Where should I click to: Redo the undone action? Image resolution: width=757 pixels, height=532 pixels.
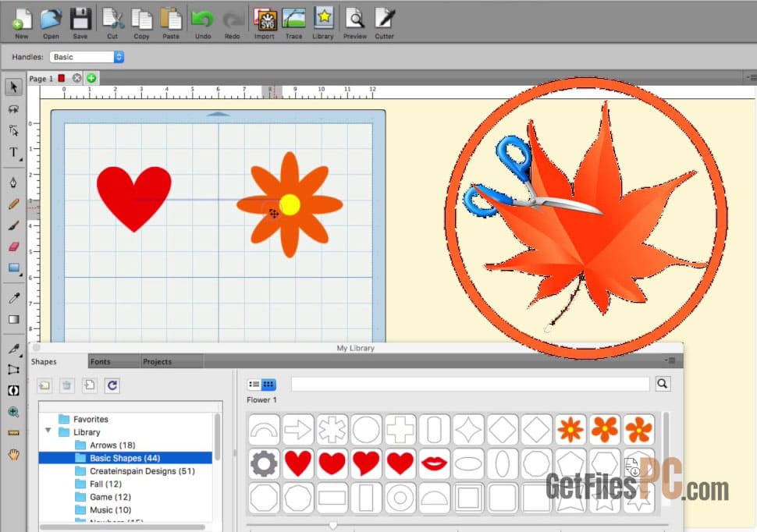(x=233, y=23)
